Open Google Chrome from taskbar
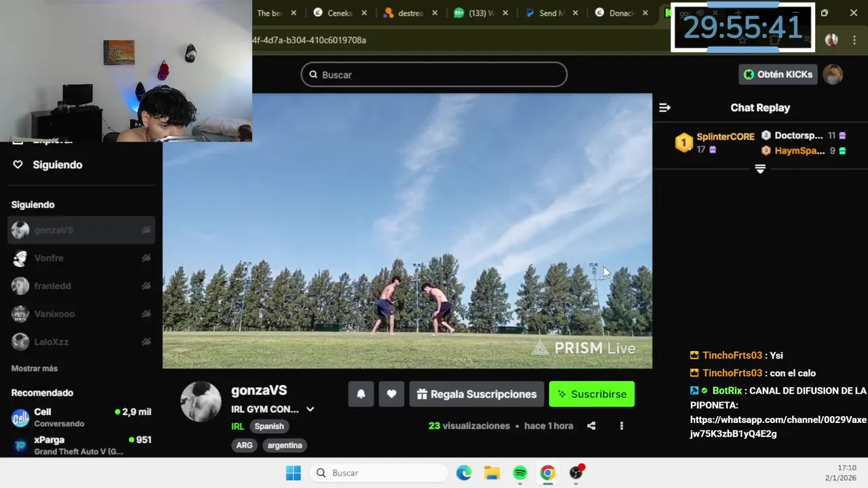Screen dimensions: 868x488 (548, 473)
